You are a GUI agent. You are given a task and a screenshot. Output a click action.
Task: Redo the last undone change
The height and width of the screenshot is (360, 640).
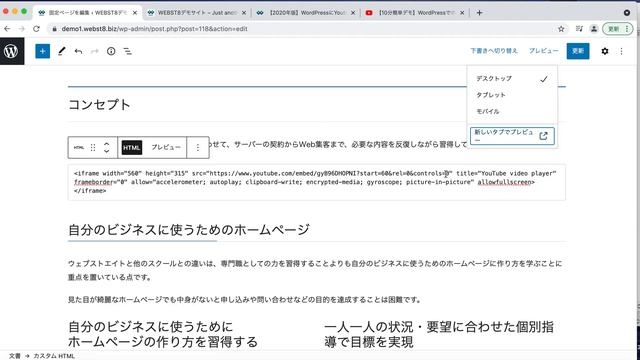click(95, 51)
